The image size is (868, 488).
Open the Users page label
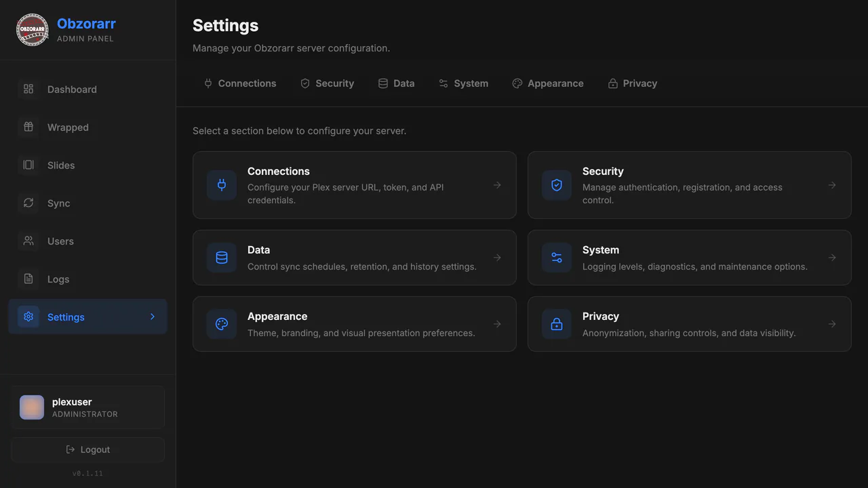pos(60,241)
